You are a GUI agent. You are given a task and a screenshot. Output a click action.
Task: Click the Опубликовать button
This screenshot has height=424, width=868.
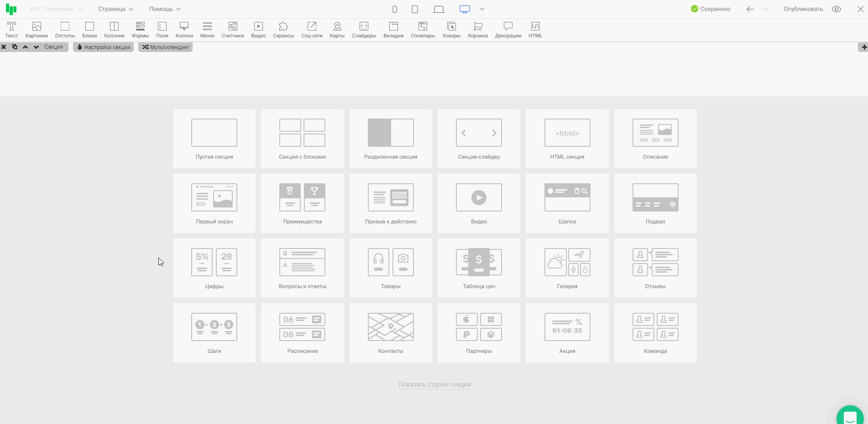pyautogui.click(x=803, y=9)
